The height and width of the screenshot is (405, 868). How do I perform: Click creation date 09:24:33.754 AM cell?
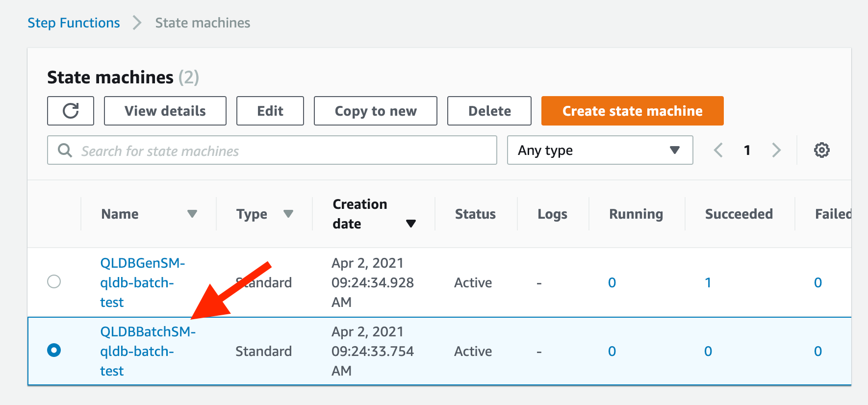pyautogui.click(x=373, y=351)
